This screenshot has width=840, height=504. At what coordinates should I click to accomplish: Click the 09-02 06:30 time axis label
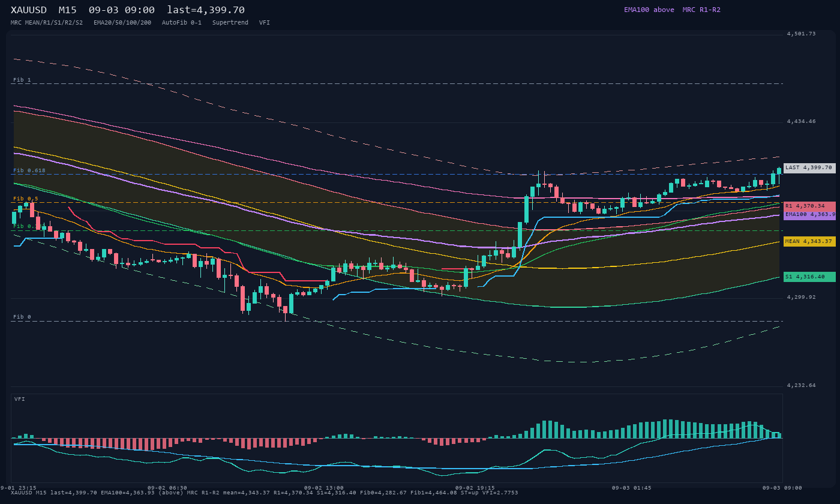point(167,488)
